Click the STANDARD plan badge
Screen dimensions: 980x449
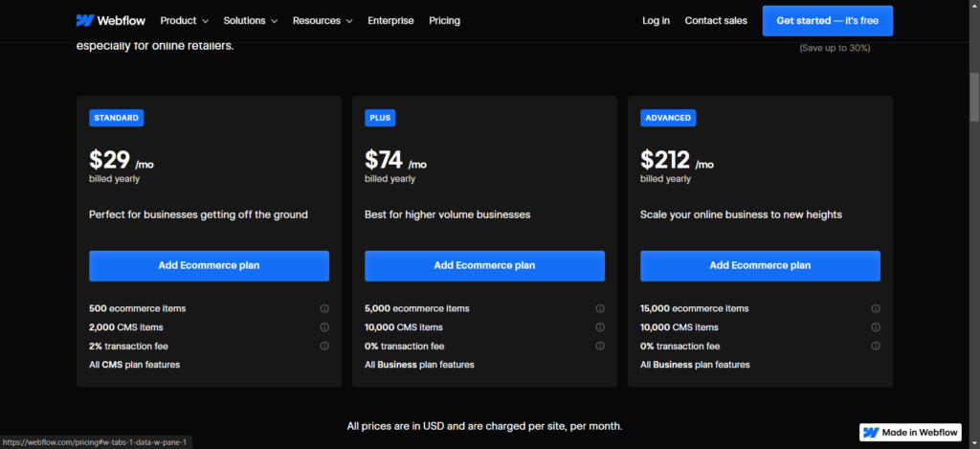point(116,118)
